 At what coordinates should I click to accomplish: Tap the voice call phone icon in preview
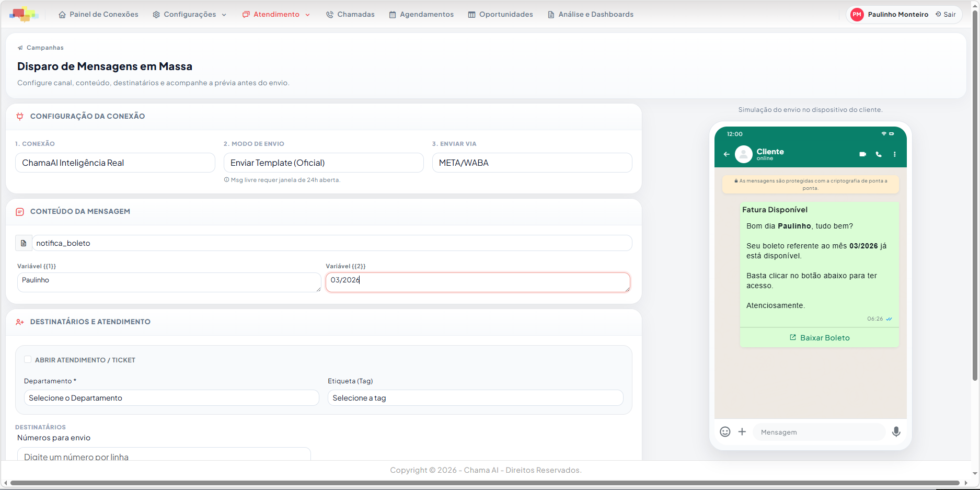tap(879, 154)
